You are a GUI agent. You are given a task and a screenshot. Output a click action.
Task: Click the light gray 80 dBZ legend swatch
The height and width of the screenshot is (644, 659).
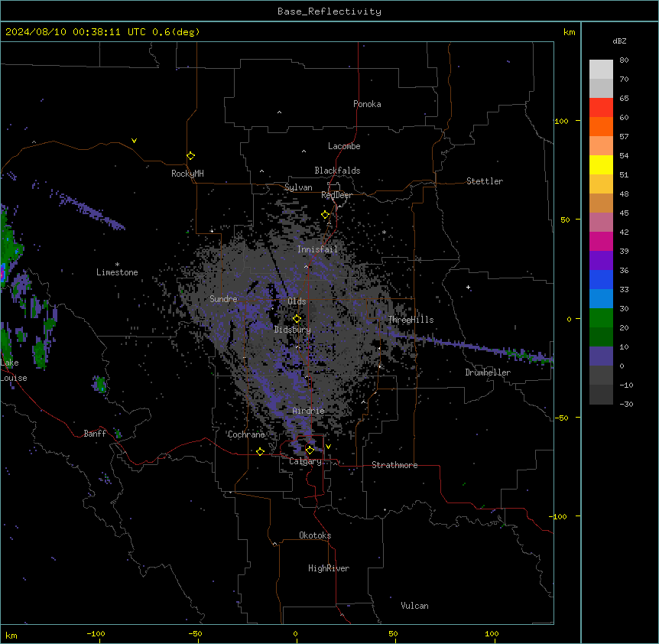point(601,70)
